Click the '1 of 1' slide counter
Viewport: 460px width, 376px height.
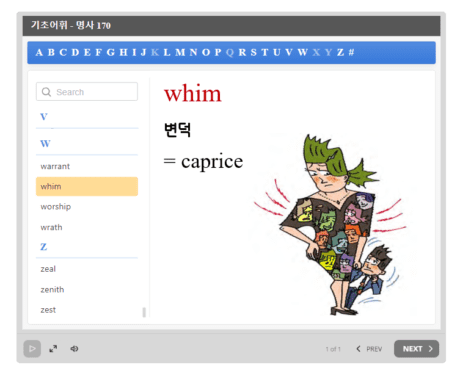pos(333,349)
